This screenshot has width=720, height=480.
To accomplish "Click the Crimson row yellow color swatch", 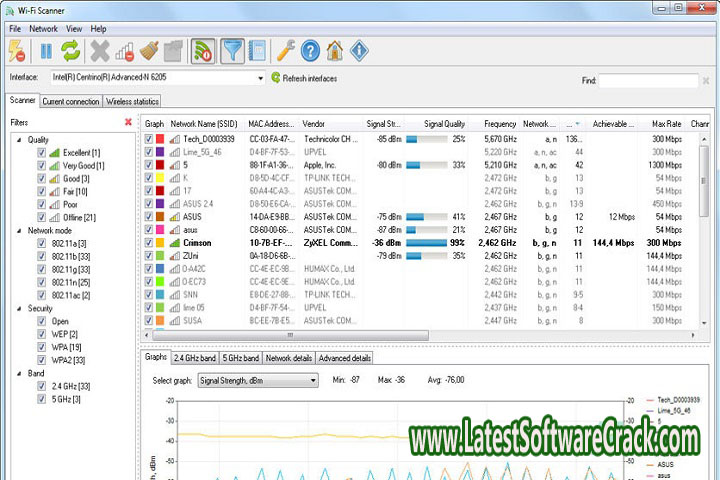I will point(160,243).
